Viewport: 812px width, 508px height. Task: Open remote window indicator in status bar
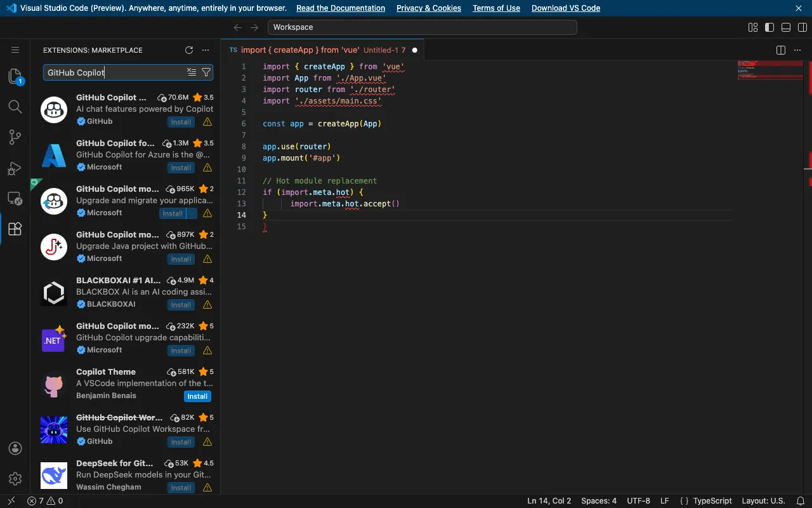[x=11, y=501]
